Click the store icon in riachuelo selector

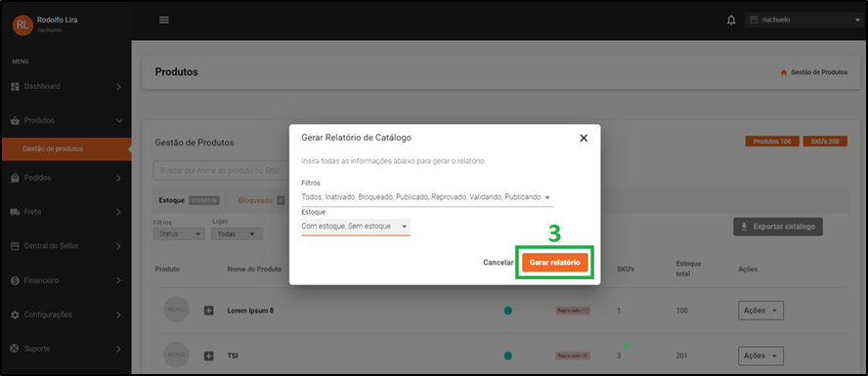click(754, 20)
